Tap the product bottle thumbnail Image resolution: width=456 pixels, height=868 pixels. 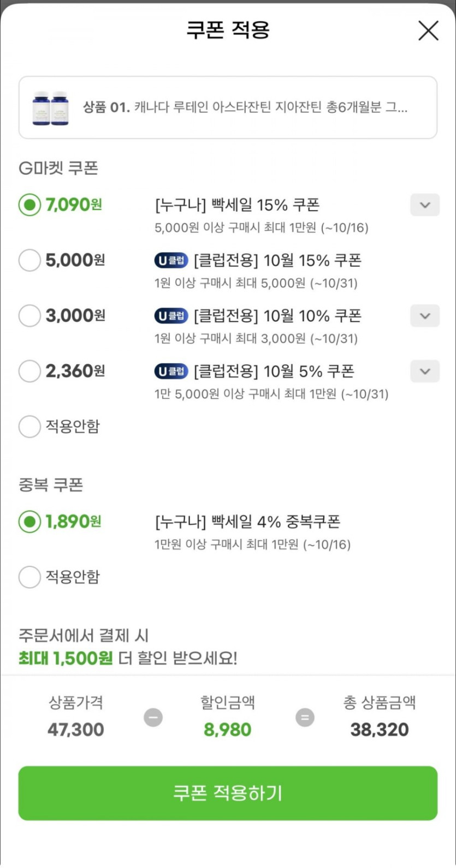click(50, 108)
